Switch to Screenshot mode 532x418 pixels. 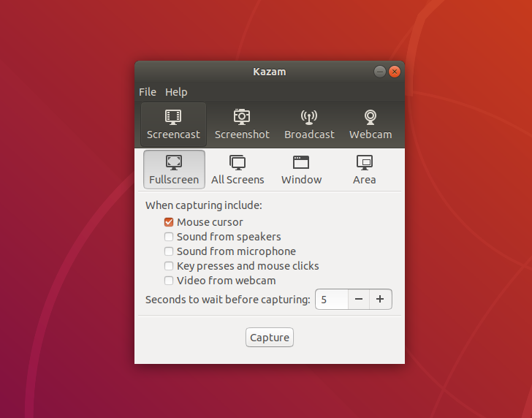click(x=242, y=124)
